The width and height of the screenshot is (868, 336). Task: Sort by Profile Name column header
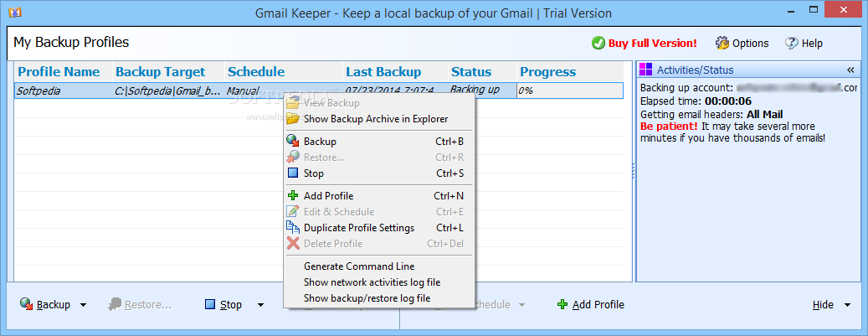tap(63, 72)
